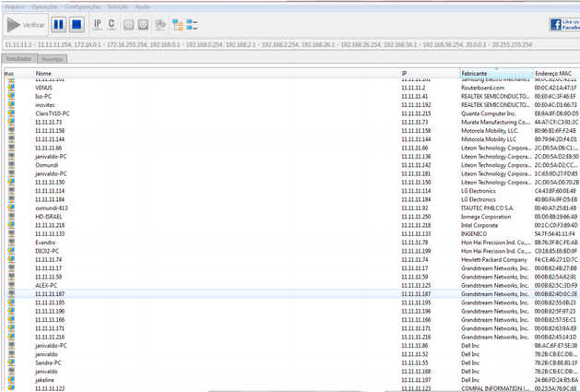This screenshot has width=580, height=392.
Task: Click the status icon of ClaroTV10-PC row
Action: coord(11,113)
